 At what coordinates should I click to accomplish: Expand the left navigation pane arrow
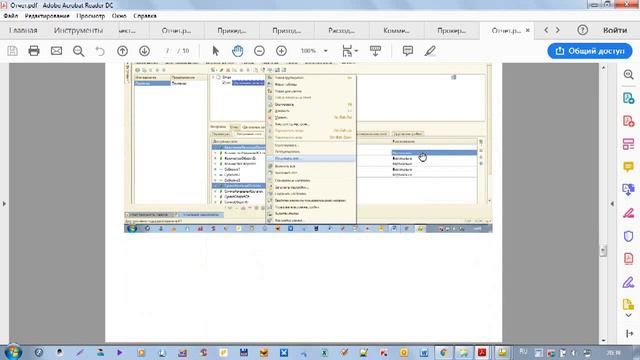(4, 203)
